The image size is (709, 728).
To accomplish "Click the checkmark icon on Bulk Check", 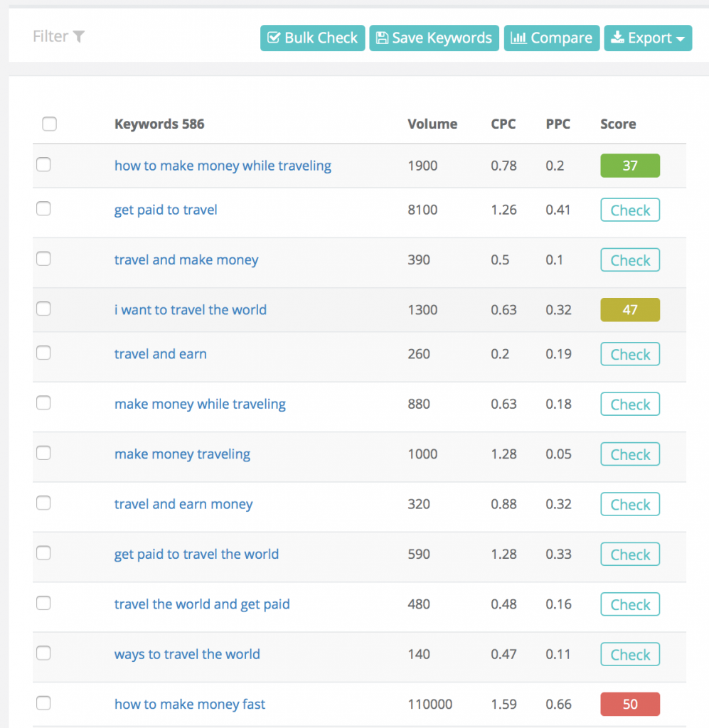I will [x=274, y=38].
